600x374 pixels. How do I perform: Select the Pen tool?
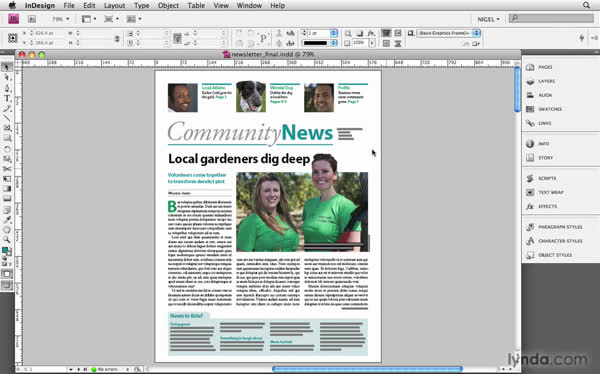pyautogui.click(x=7, y=88)
